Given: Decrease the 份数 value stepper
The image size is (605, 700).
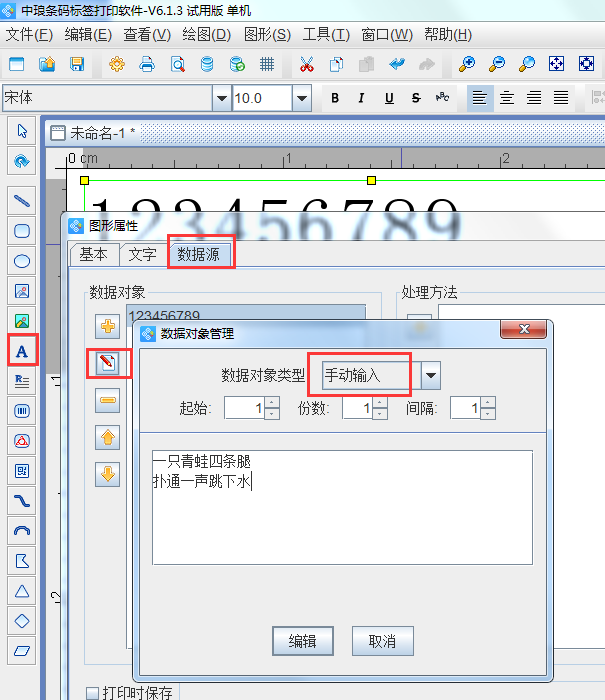Looking at the screenshot, I should coord(380,414).
